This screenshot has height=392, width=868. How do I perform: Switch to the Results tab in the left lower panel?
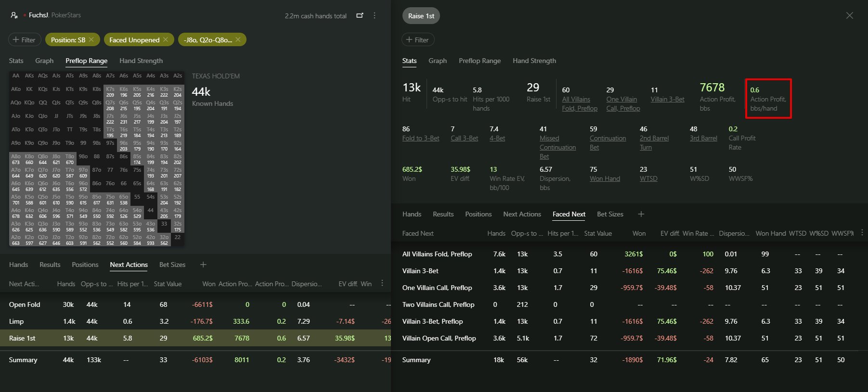pos(50,265)
